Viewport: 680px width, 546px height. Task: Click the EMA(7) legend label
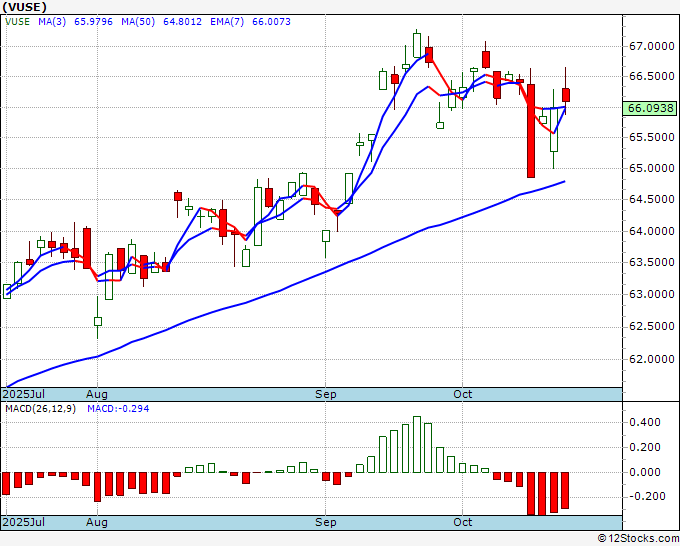pyautogui.click(x=227, y=22)
